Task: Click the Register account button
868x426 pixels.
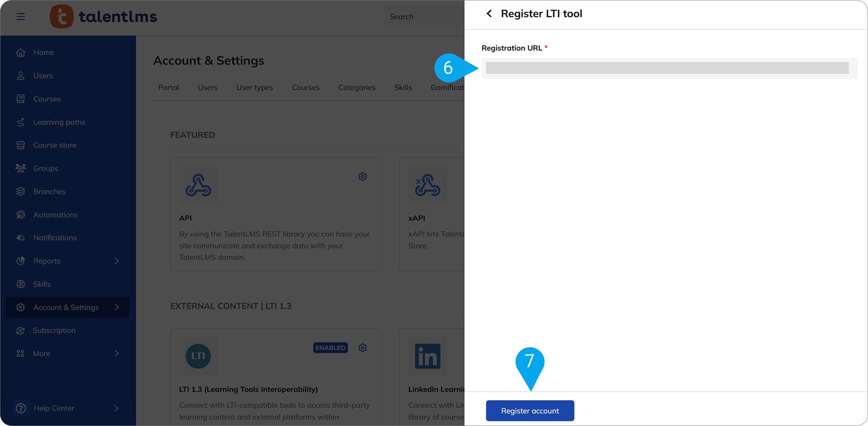Action: (x=530, y=411)
